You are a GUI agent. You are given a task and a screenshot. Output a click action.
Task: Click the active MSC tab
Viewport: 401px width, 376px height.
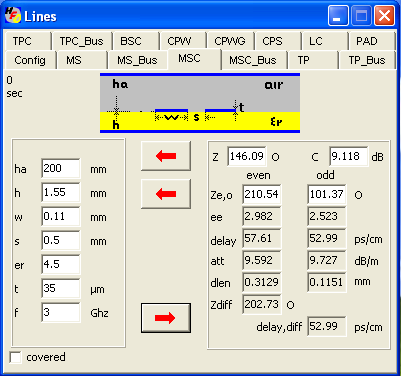pyautogui.click(x=194, y=59)
